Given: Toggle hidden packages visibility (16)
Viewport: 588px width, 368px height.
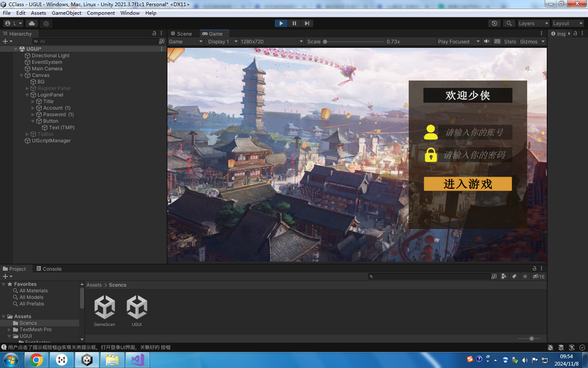Looking at the screenshot, I should click(x=539, y=276).
